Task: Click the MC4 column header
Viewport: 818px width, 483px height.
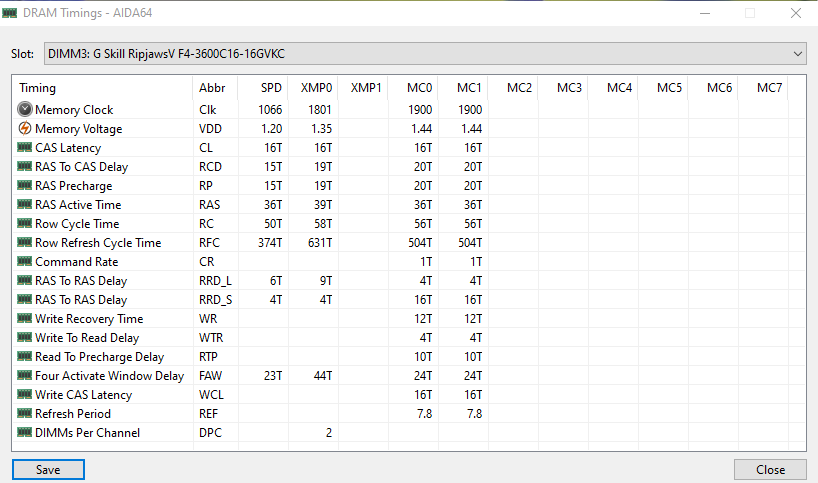Action: coord(614,88)
